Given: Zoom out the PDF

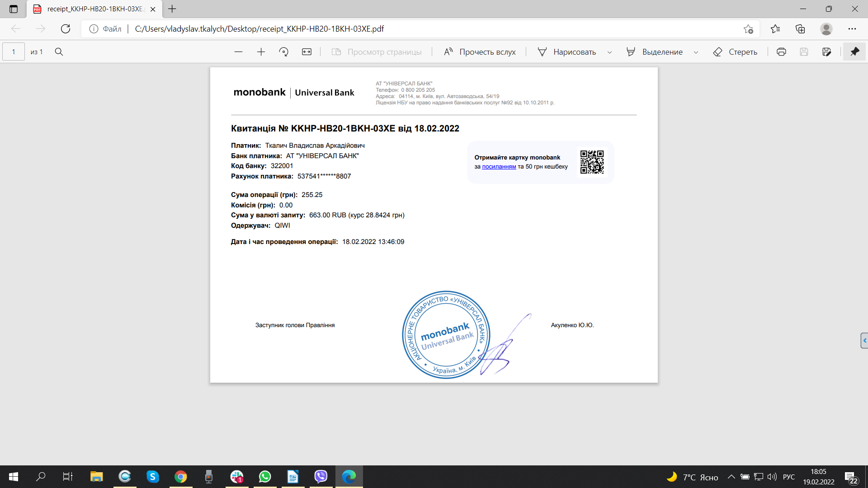Looking at the screenshot, I should pyautogui.click(x=239, y=52).
